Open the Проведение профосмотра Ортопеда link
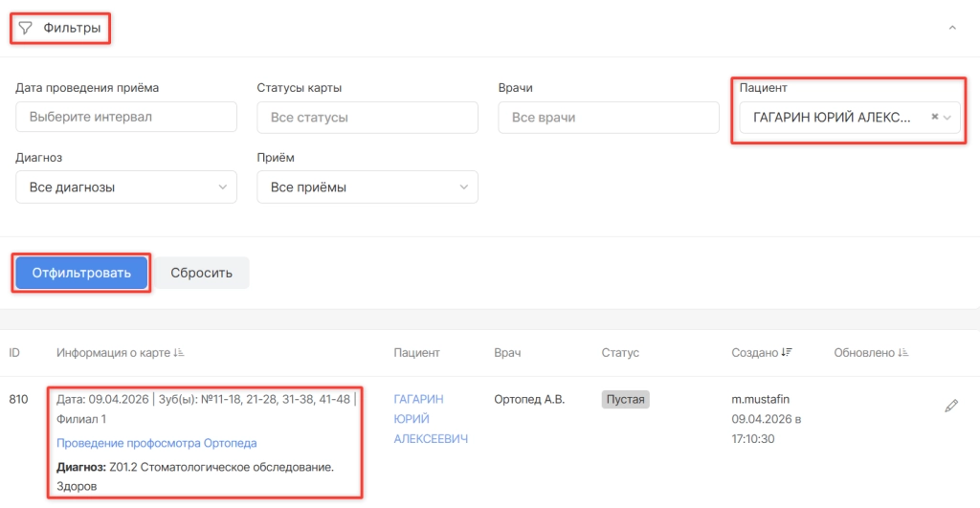Screen dimensions: 980x508 tap(156, 443)
